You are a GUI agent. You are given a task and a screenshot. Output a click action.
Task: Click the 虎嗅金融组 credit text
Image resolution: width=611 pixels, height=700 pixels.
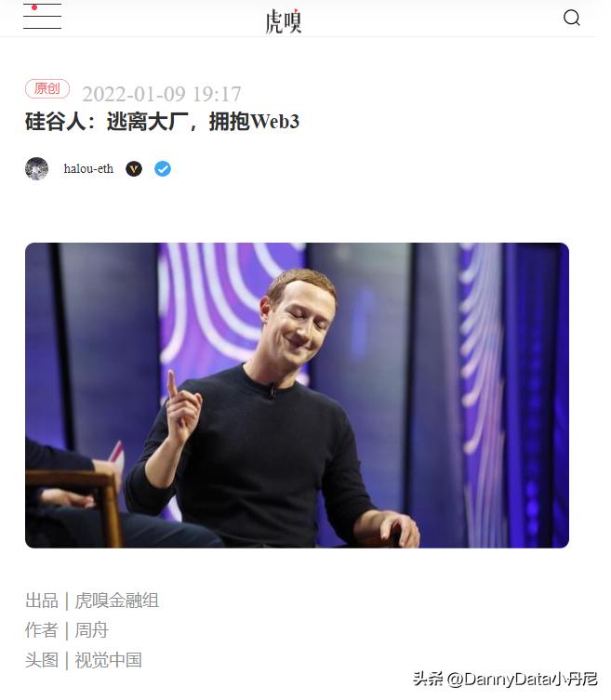tap(116, 601)
